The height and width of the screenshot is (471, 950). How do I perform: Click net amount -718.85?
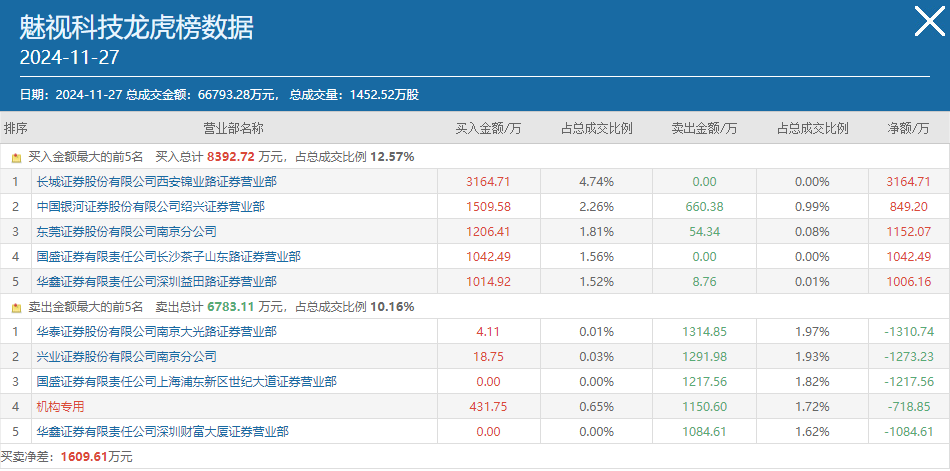[x=908, y=407]
